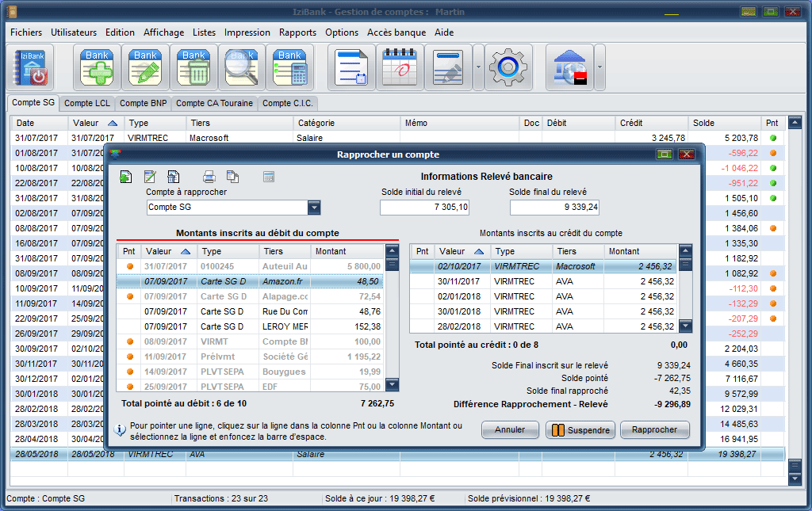Click the delete transaction trash icon
The height and width of the screenshot is (511, 812).
193,67
